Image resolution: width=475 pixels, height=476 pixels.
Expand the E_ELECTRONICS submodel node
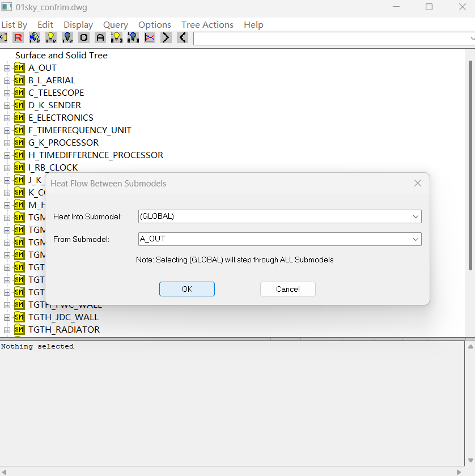pyautogui.click(x=7, y=118)
